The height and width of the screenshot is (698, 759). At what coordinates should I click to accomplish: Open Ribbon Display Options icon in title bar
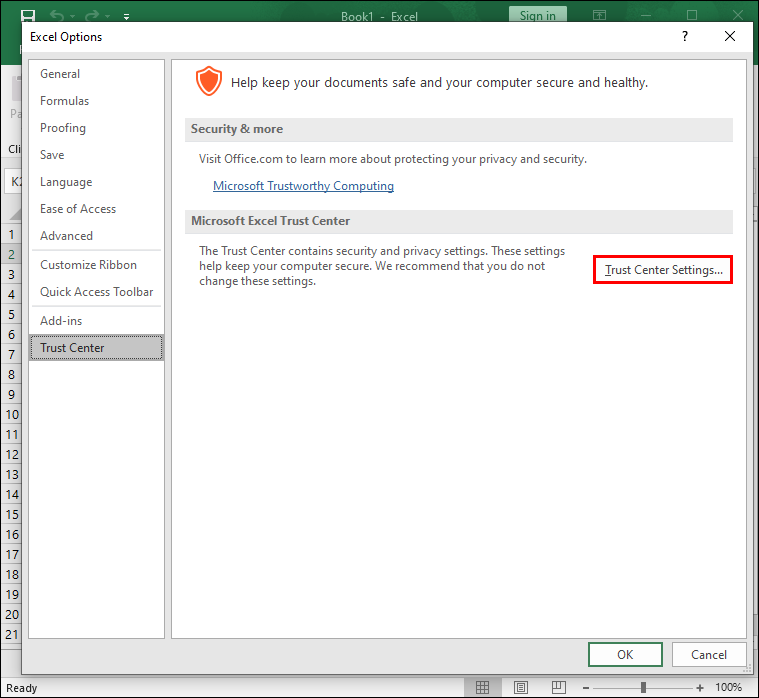point(599,15)
